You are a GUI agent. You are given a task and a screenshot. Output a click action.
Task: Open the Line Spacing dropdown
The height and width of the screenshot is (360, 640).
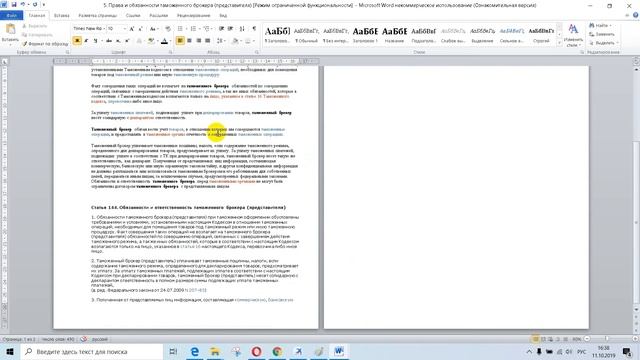(221, 40)
